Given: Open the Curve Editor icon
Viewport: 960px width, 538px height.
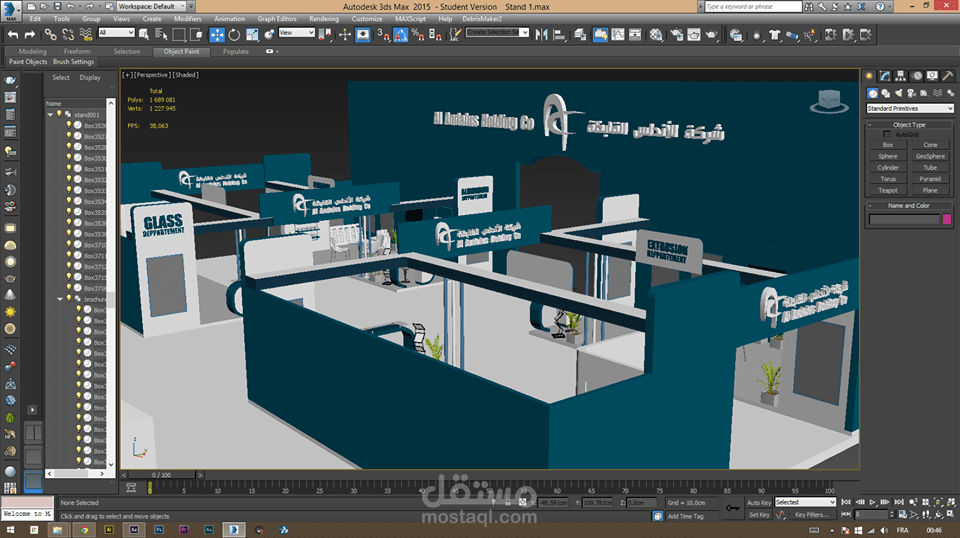Looking at the screenshot, I should click(x=618, y=35).
